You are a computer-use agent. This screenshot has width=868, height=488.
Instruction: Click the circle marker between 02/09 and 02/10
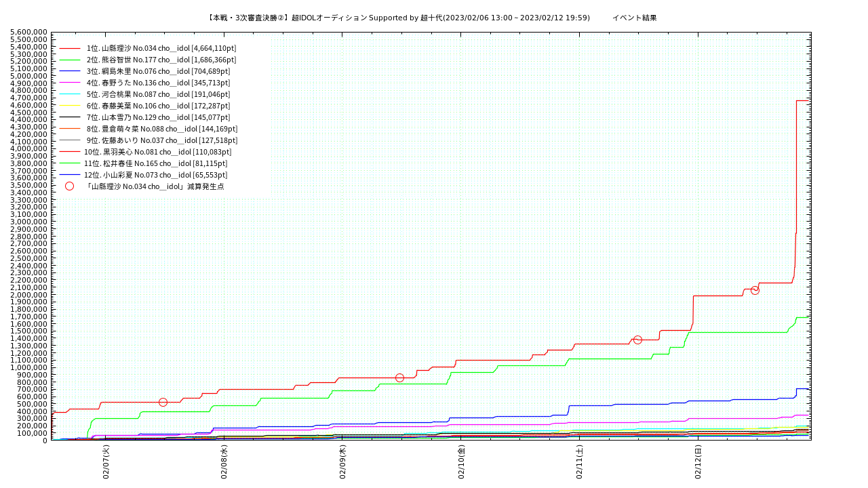point(399,378)
